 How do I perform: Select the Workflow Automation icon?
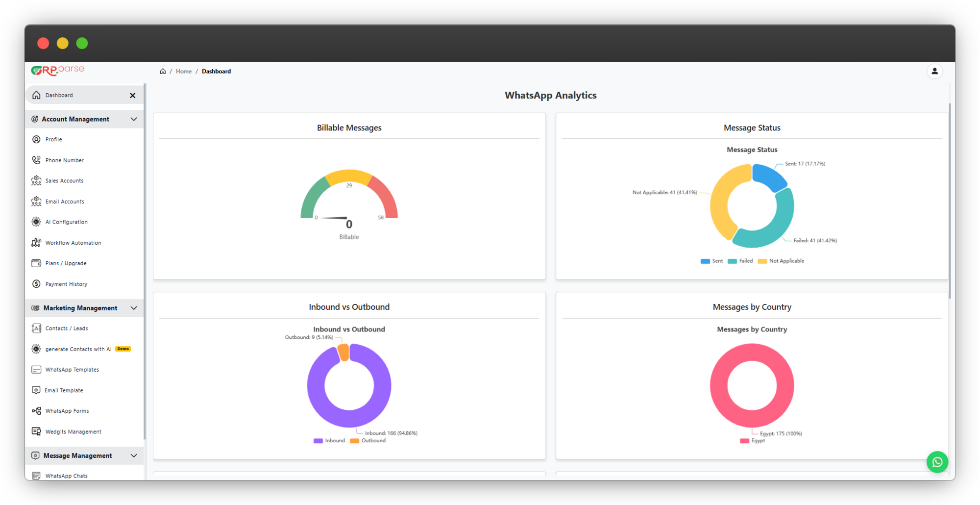[x=36, y=243]
